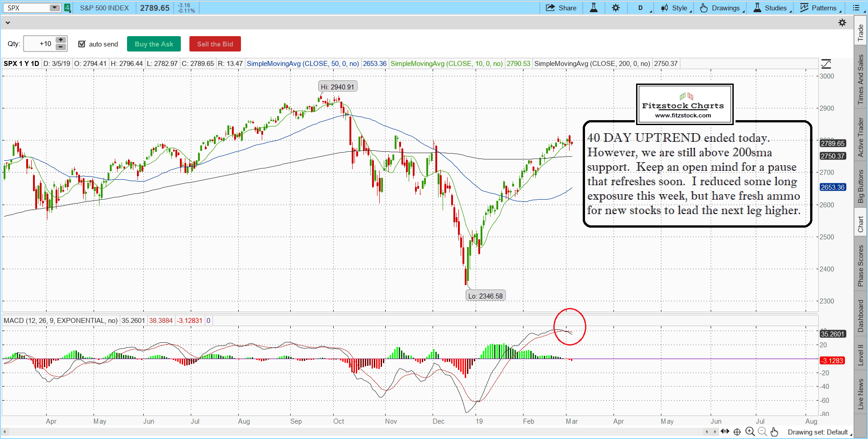This screenshot has width=868, height=439.
Task: Click the Sell the Bid button
Action: (215, 44)
